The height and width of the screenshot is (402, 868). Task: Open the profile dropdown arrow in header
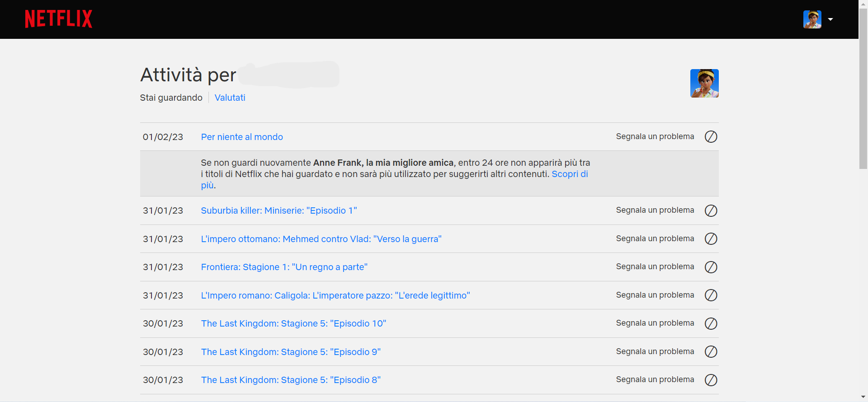coord(830,19)
